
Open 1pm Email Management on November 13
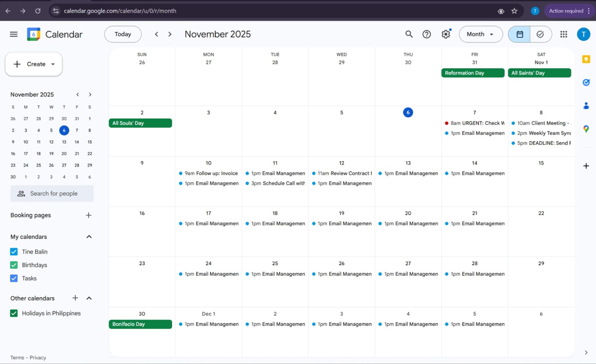coord(408,173)
